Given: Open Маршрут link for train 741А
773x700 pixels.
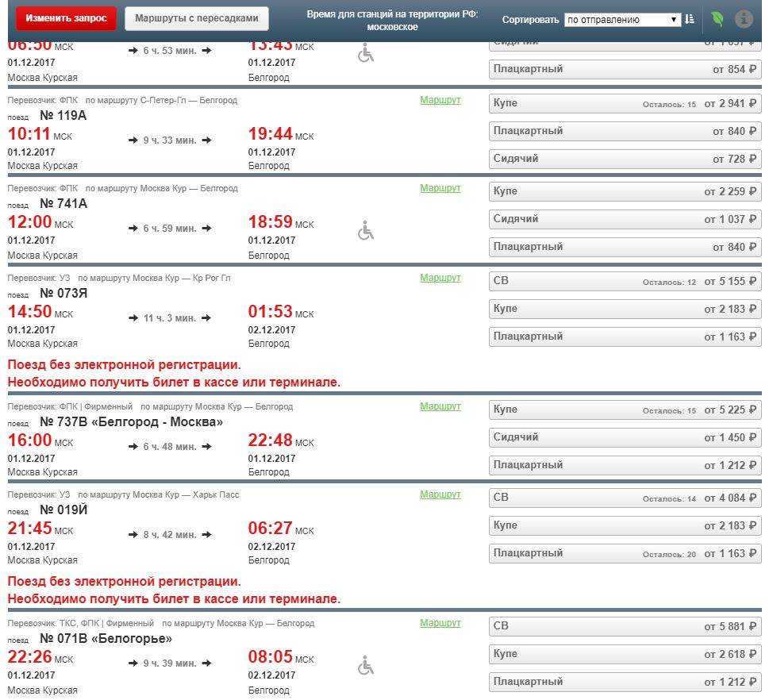Looking at the screenshot, I should [440, 188].
